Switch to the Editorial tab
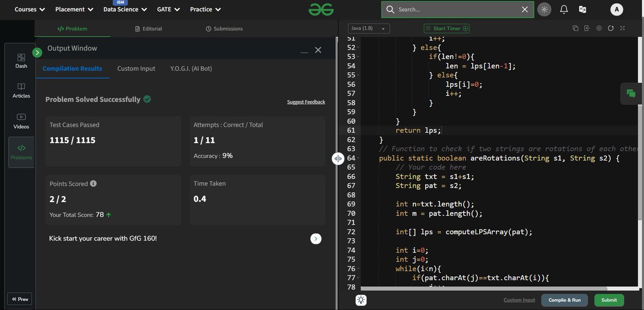 tap(149, 28)
